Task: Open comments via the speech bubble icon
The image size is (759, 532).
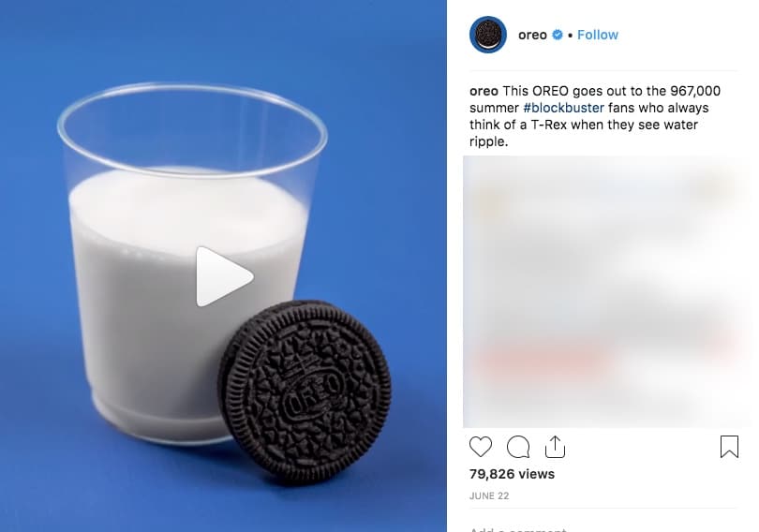Action: click(x=518, y=447)
